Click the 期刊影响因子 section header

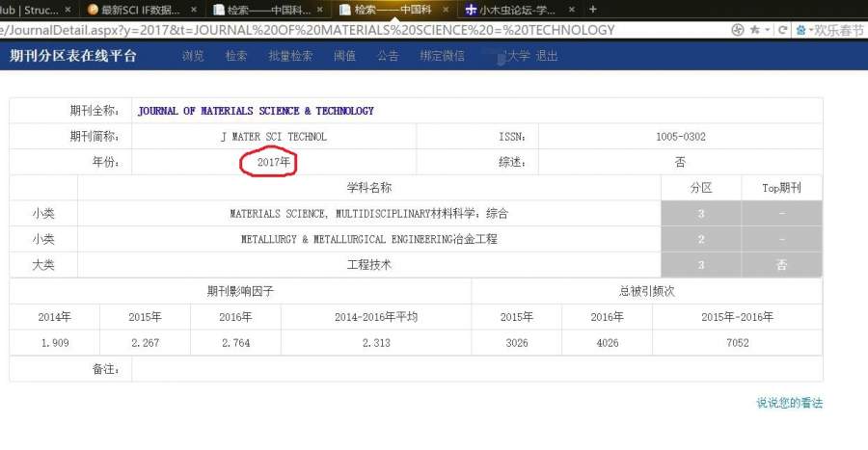pos(241,291)
